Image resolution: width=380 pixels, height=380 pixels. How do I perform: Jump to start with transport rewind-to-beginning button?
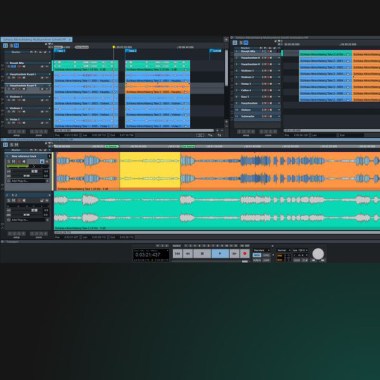coord(177,254)
